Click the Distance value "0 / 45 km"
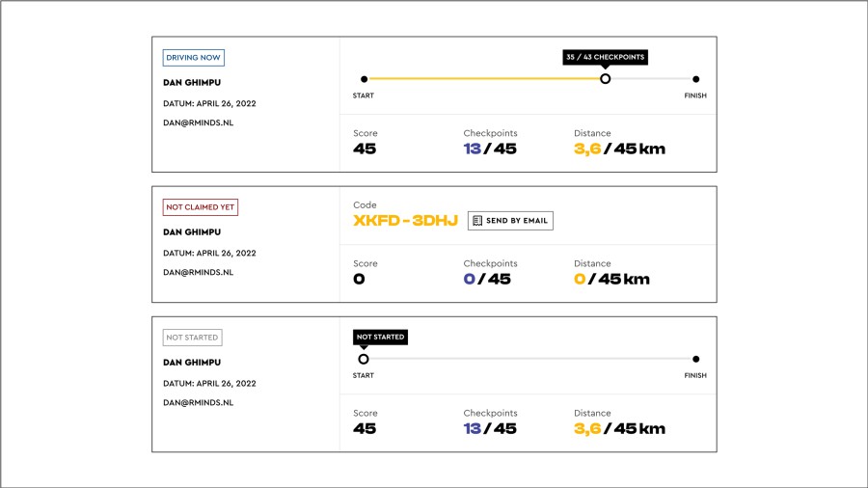This screenshot has width=868, height=488. pyautogui.click(x=611, y=280)
